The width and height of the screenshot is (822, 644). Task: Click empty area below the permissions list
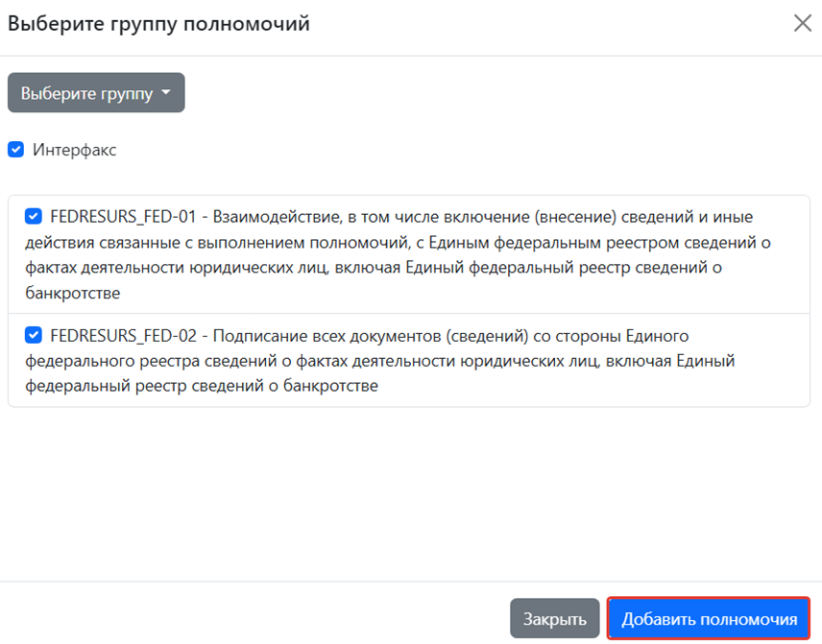(x=410, y=489)
